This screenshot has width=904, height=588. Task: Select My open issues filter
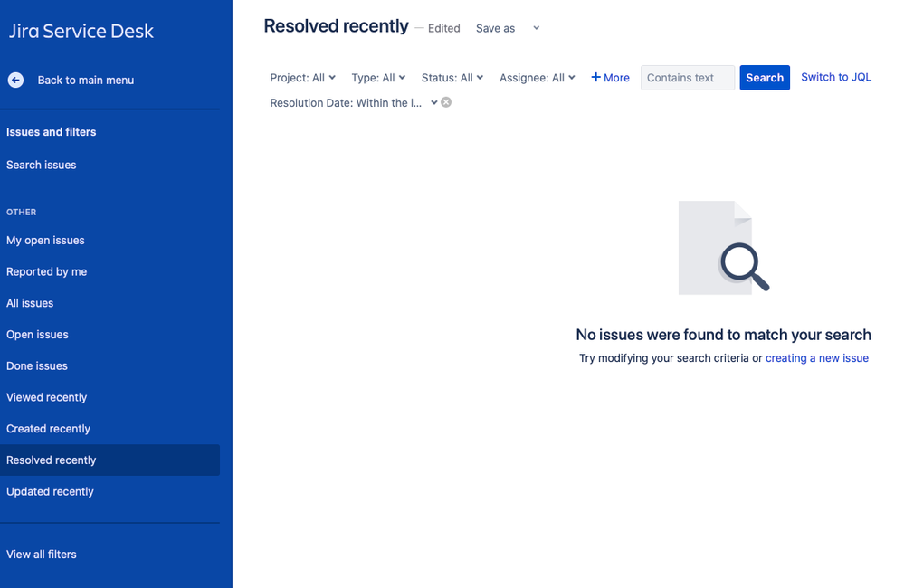coord(45,241)
